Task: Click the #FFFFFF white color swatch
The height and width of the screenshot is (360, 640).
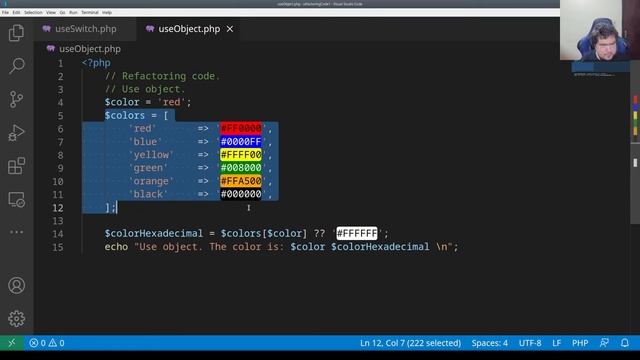Action: (x=357, y=233)
